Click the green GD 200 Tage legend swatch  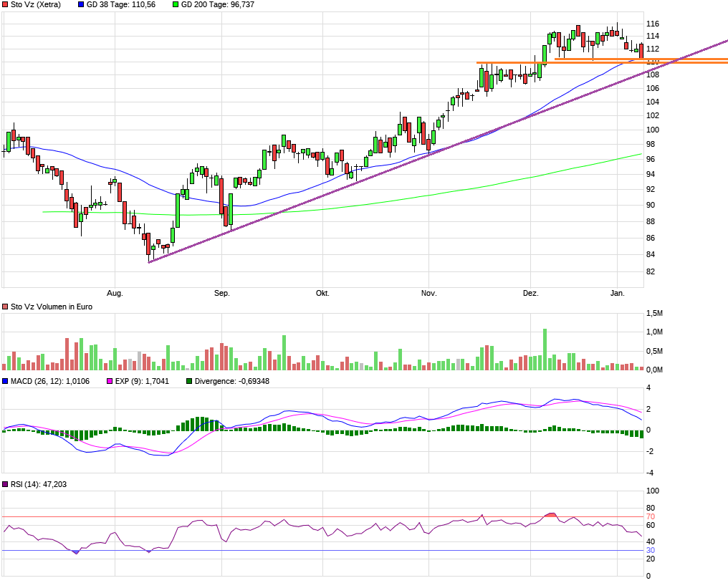[x=176, y=5]
